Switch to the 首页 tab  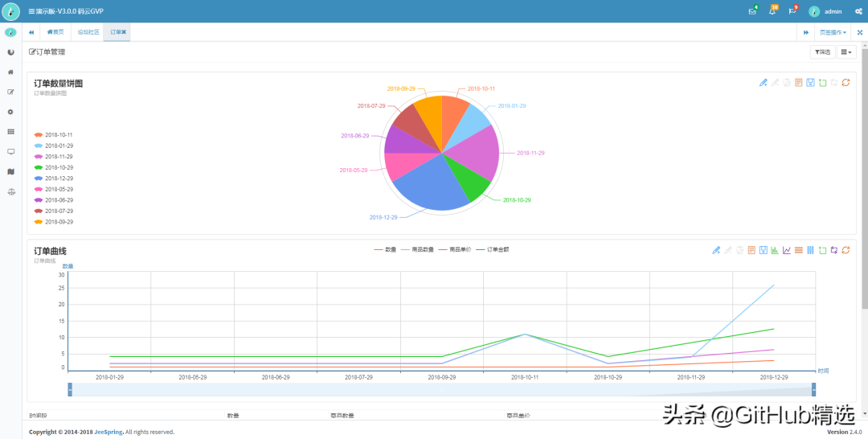pos(55,32)
